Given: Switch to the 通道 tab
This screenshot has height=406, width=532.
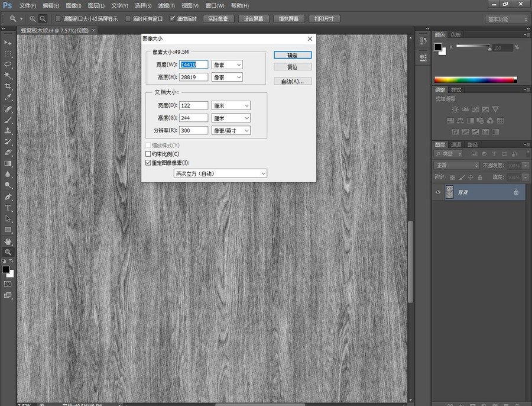Looking at the screenshot, I should 456,145.
